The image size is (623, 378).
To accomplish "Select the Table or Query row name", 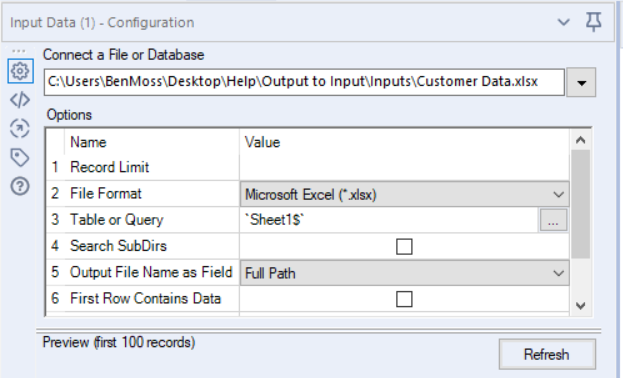I will [x=117, y=220].
